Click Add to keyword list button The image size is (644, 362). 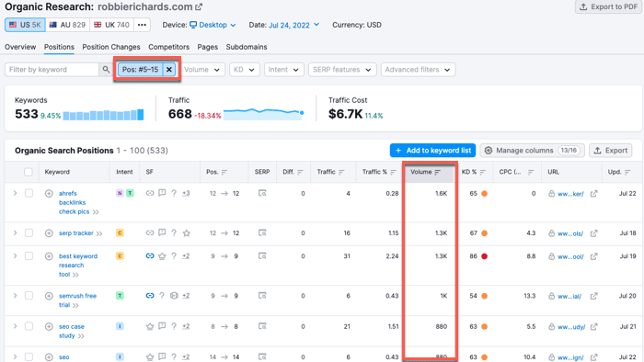click(x=433, y=151)
